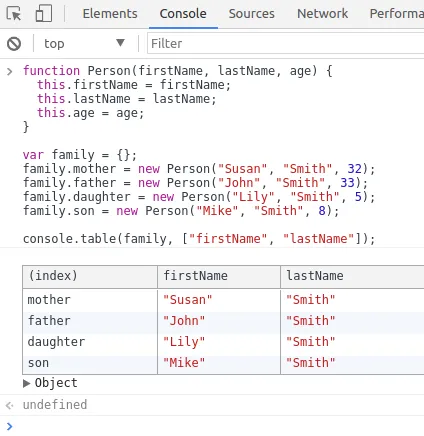This screenshot has width=424, height=436.
Task: Toggle the device toolbar icon
Action: coord(44,14)
